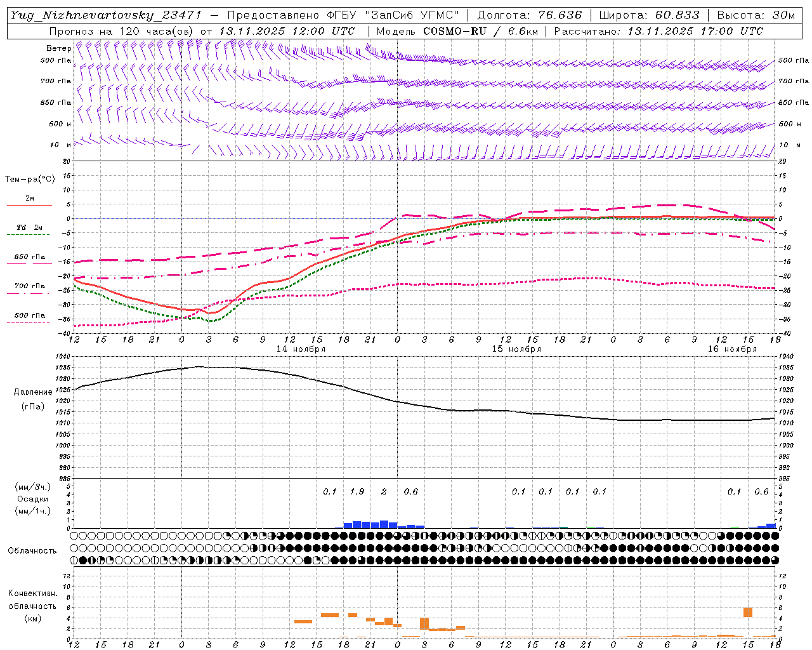Click the 1.9 precipitation amount value

click(x=357, y=491)
